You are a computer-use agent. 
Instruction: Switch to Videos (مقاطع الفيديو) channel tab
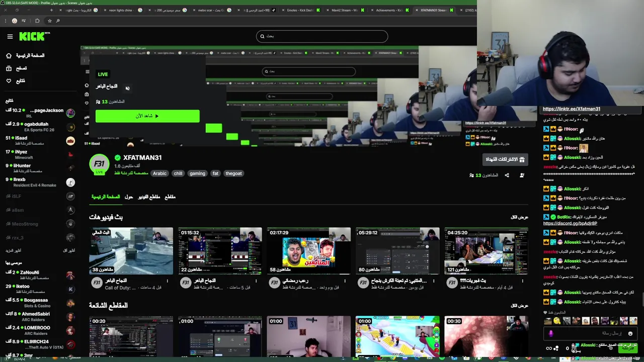(149, 197)
